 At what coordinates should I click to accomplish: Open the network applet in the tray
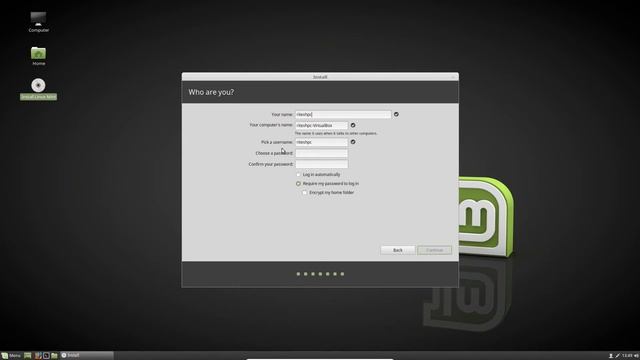tap(618, 356)
